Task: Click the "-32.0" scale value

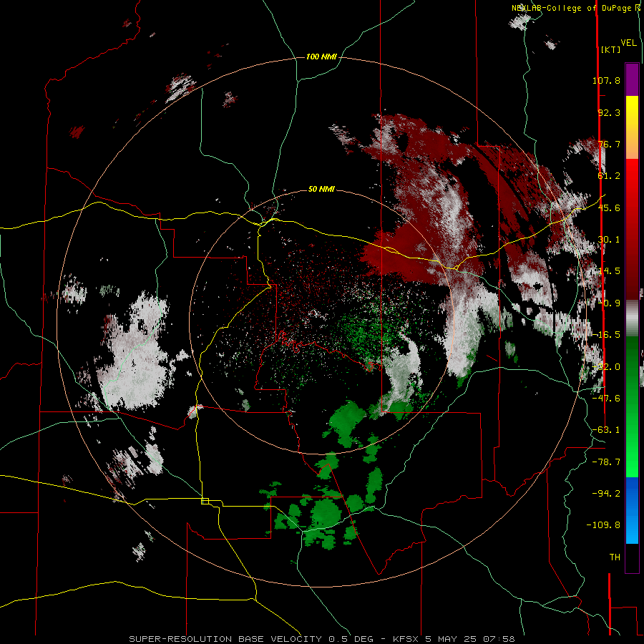Action: coord(606,367)
